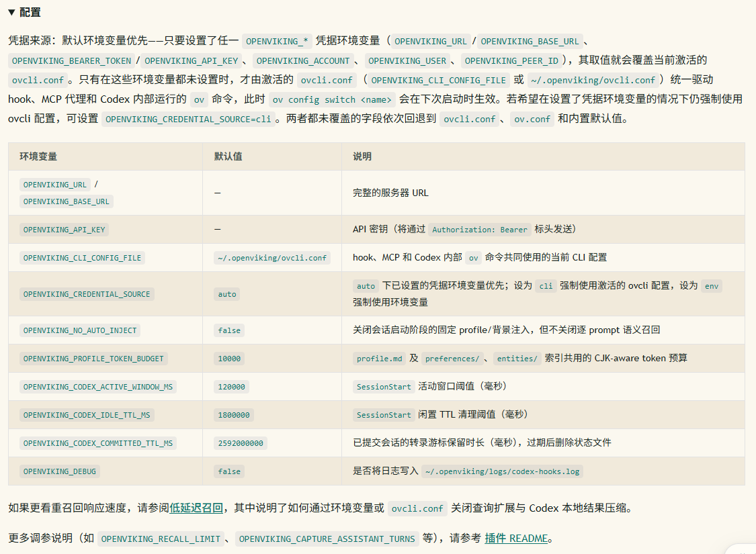The image size is (756, 554).
Task: Click the 默认值 column header
Action: pos(228,156)
